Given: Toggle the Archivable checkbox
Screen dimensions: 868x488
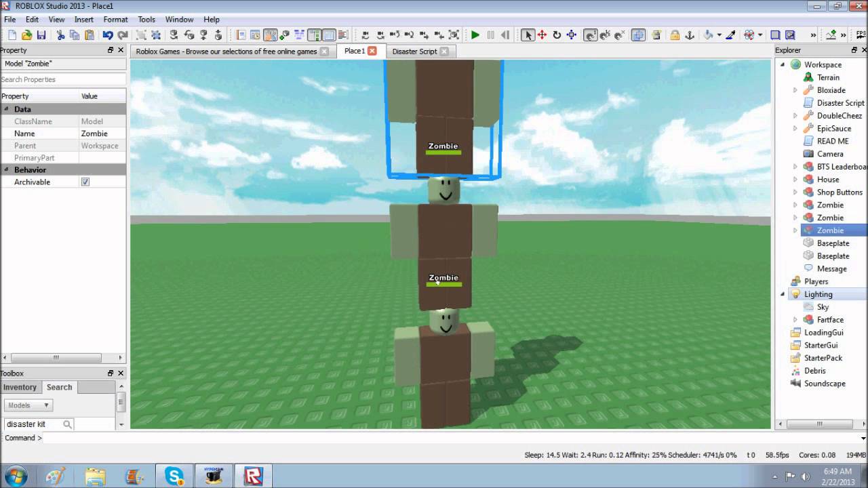Looking at the screenshot, I should pos(85,182).
